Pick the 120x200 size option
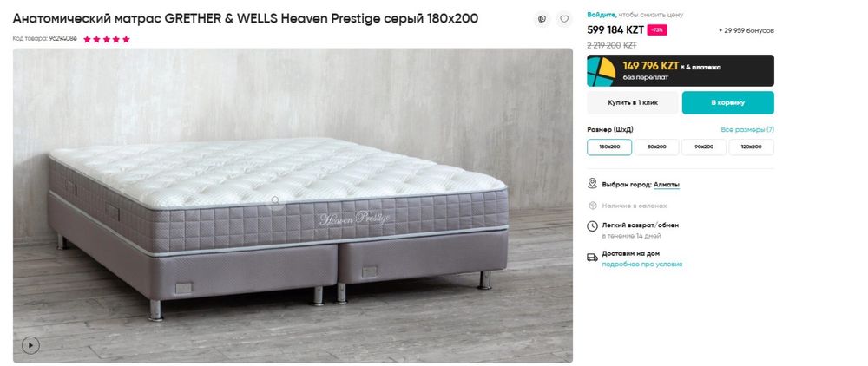Screen dimensions: 868x366 click(x=751, y=147)
